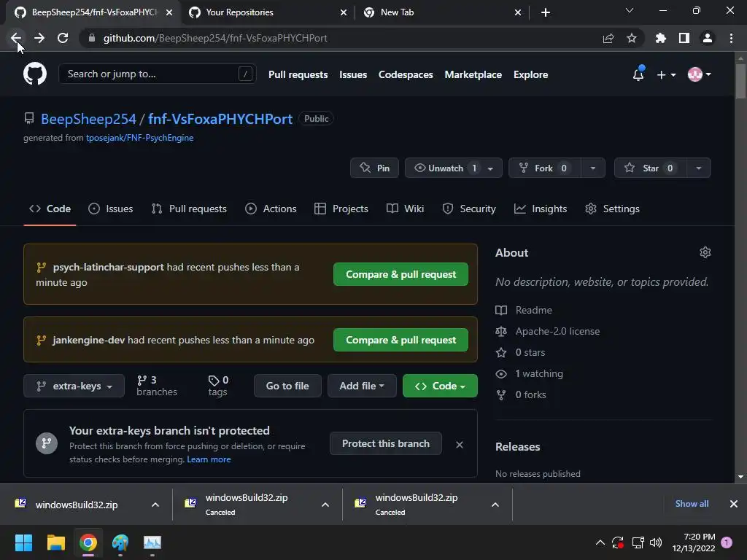Focus the Search or jump to field
The image size is (747, 560).
[158, 74]
